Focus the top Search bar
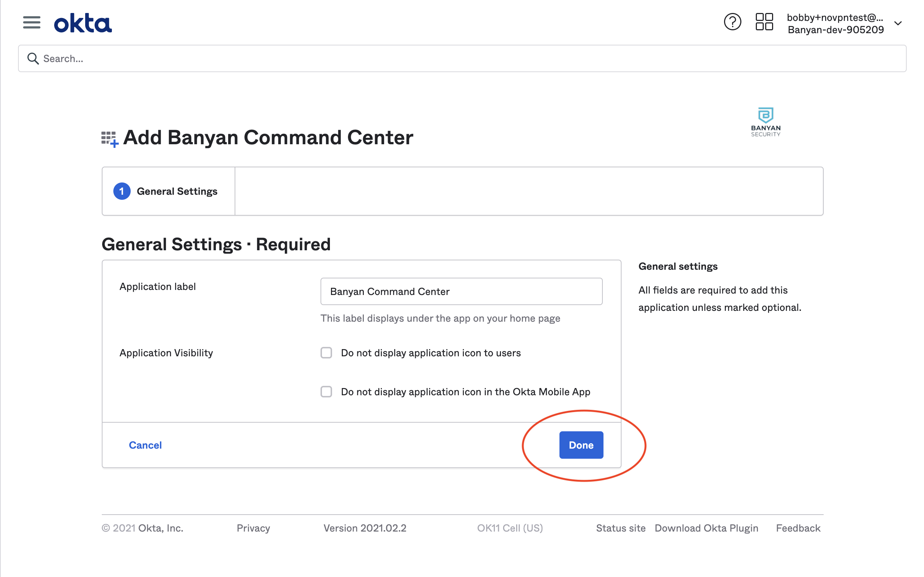This screenshot has height=577, width=924. pos(462,58)
